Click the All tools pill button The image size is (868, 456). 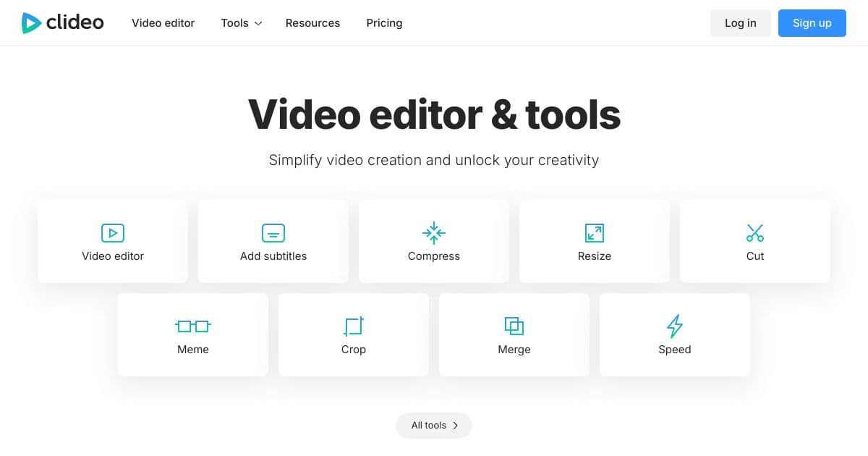(x=433, y=426)
